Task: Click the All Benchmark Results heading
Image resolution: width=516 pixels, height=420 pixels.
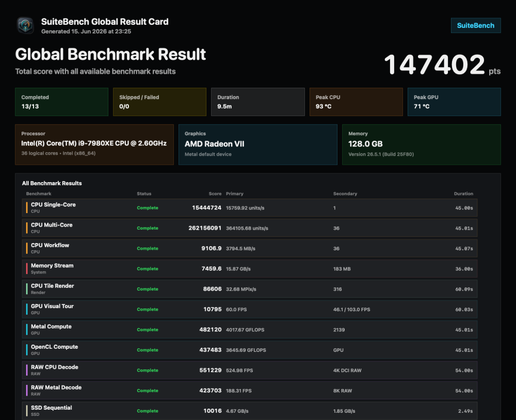Action: pos(52,183)
